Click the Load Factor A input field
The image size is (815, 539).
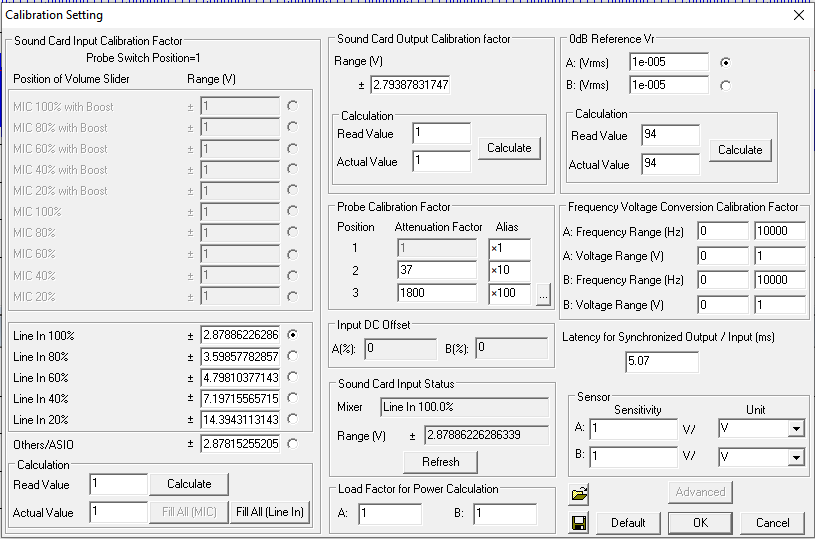coord(390,514)
